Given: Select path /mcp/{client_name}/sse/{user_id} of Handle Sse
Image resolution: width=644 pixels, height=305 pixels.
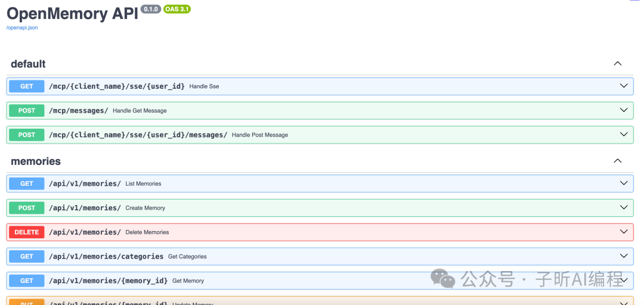Looking at the screenshot, I should [117, 86].
